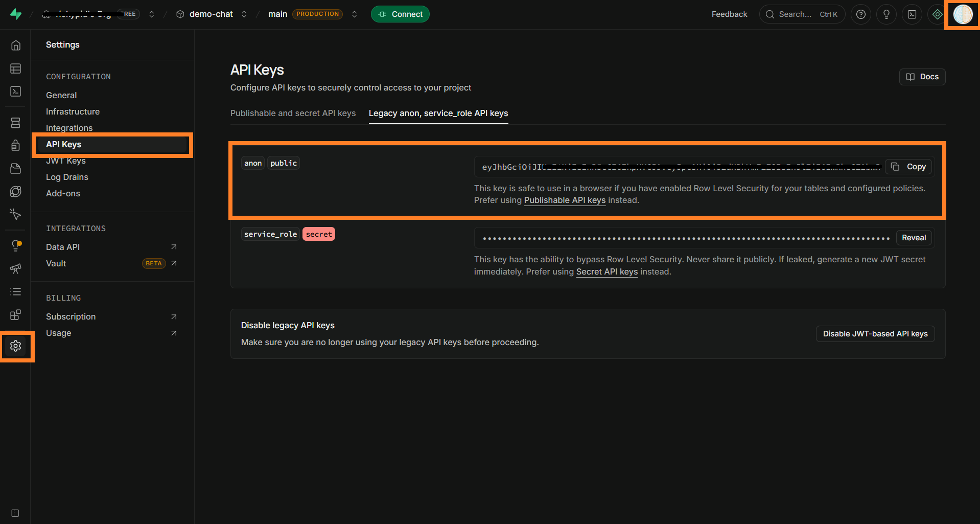The image size is (980, 524).
Task: Copy the anon public key
Action: (x=909, y=167)
